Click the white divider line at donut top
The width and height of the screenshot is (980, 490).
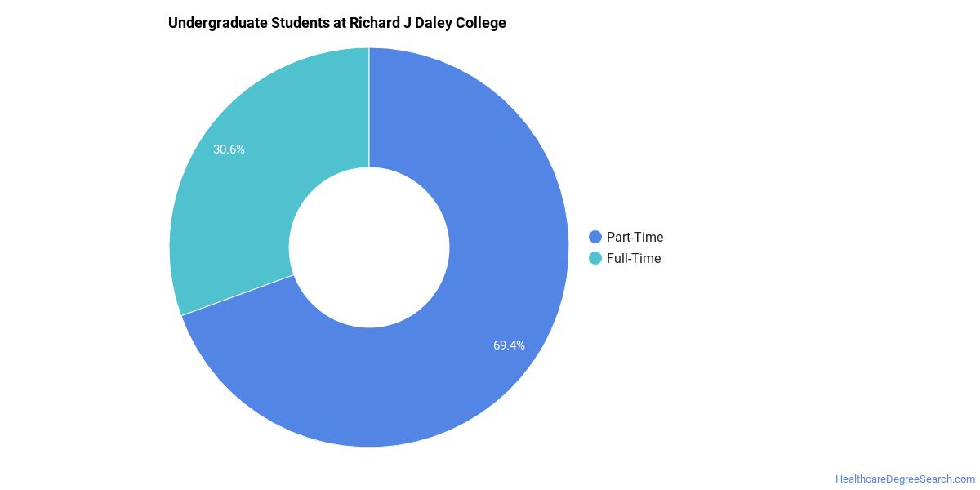[369, 107]
